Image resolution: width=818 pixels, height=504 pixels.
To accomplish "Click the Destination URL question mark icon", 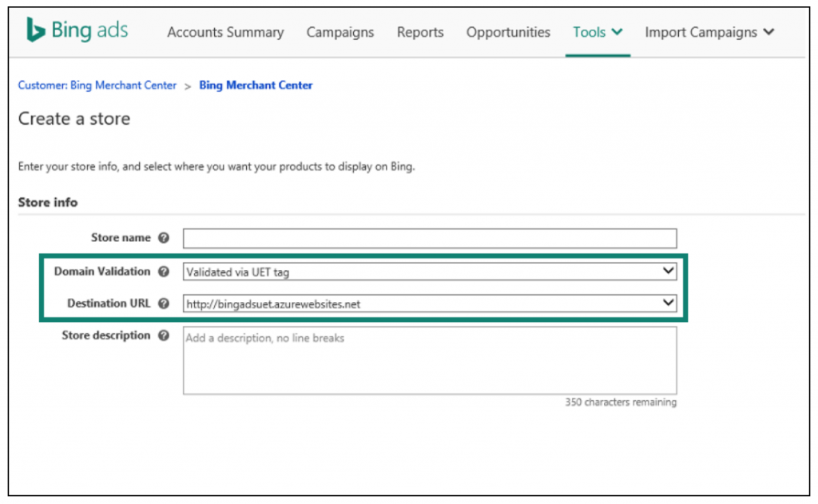I will [164, 304].
